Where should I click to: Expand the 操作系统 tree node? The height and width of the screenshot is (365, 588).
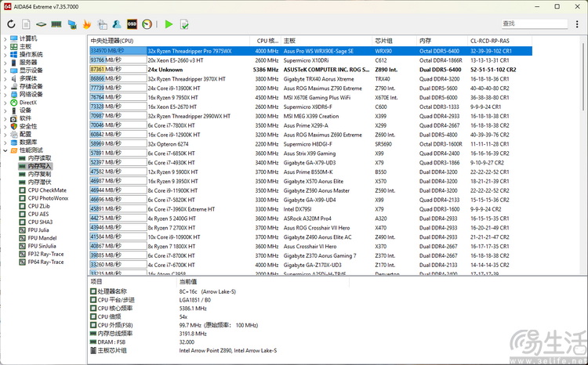[5, 55]
